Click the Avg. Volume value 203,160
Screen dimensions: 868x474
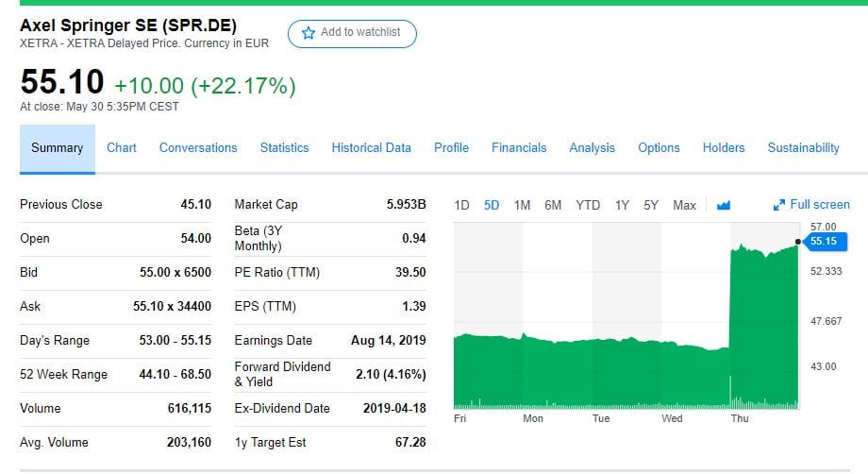(x=190, y=443)
